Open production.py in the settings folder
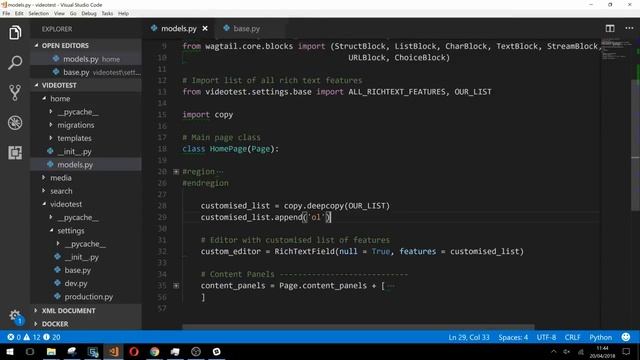 (x=89, y=297)
